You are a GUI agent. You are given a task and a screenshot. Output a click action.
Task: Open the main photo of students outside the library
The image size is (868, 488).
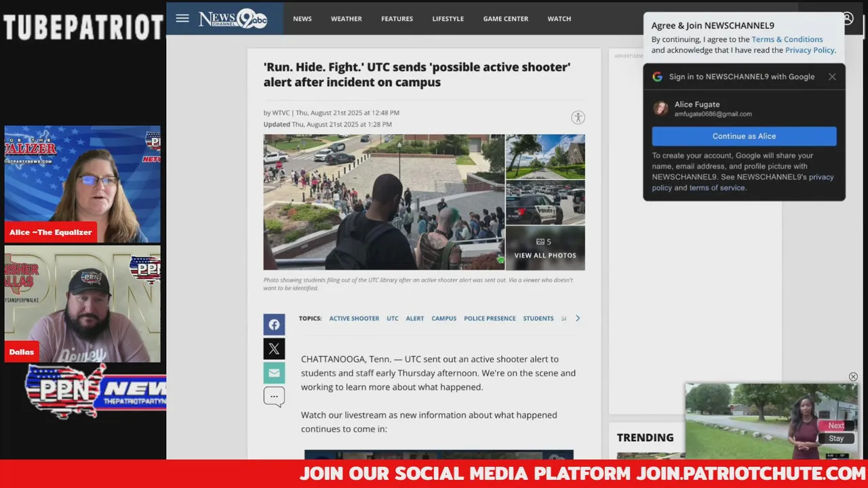click(x=384, y=202)
